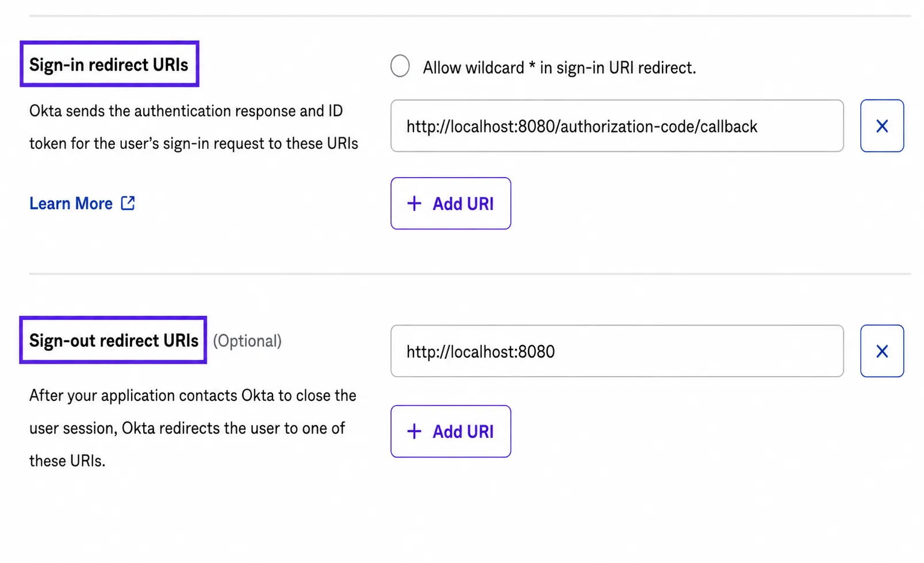This screenshot has height=563, width=924.
Task: Add URI to sign-in redirect list
Action: pos(451,204)
